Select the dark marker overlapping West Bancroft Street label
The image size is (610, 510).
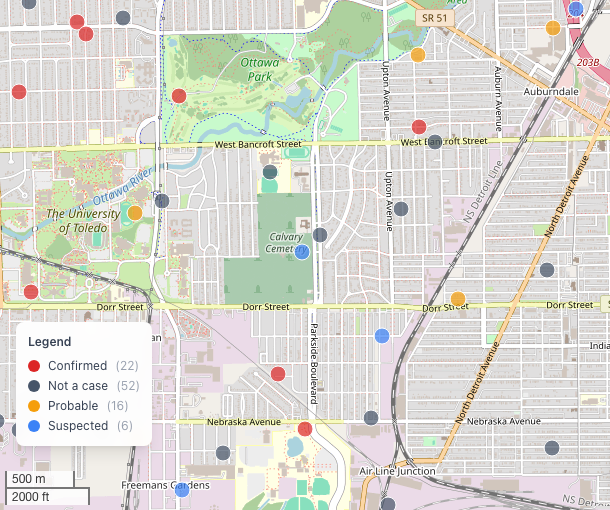pos(435,142)
